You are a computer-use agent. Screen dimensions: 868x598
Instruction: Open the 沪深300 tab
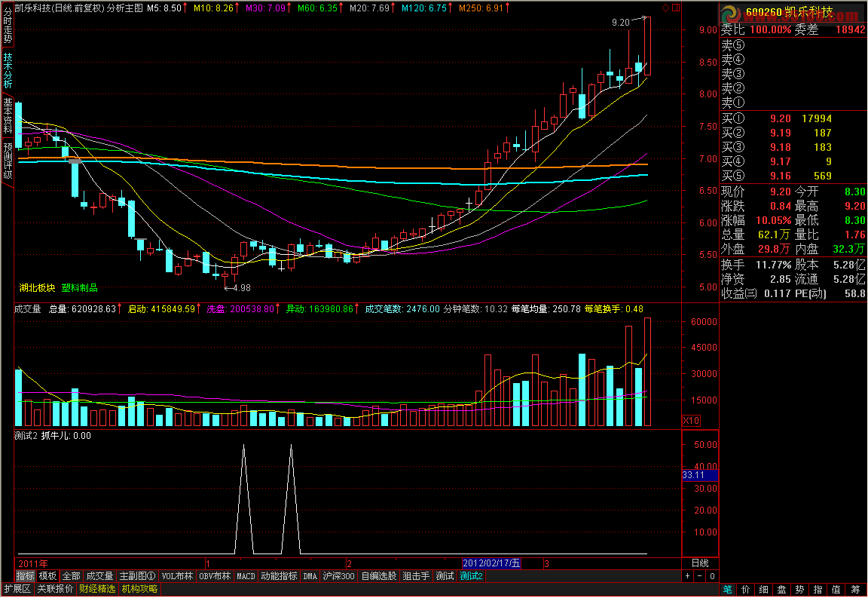point(339,576)
